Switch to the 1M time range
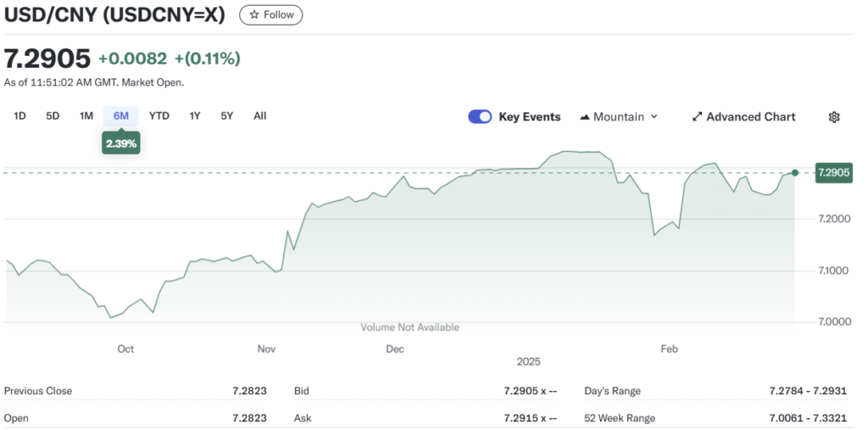The height and width of the screenshot is (430, 868). (x=86, y=116)
